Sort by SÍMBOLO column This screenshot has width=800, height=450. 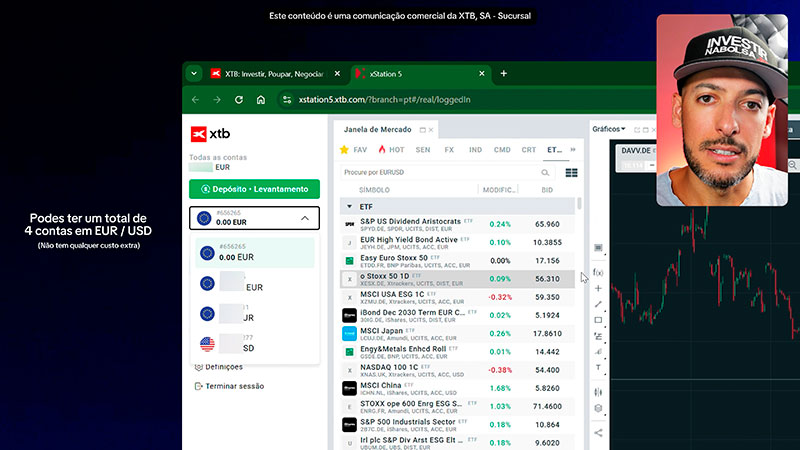coord(374,190)
